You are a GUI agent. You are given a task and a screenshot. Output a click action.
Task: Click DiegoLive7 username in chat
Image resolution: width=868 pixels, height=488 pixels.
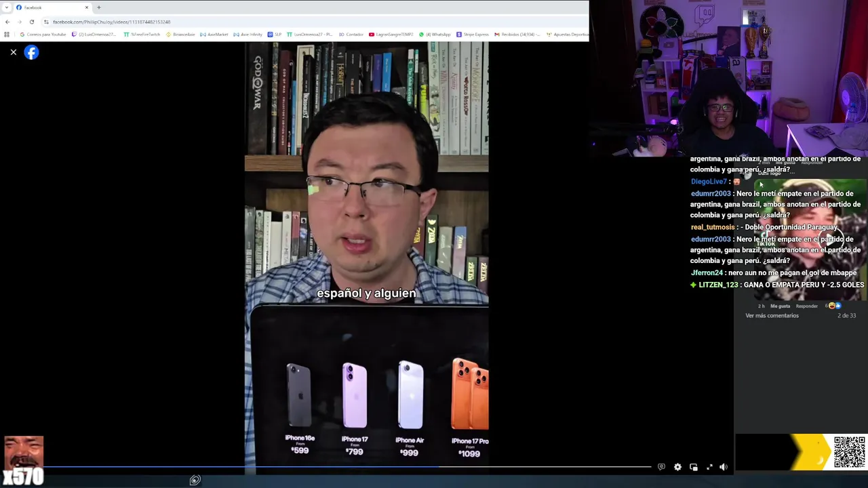[x=709, y=182]
